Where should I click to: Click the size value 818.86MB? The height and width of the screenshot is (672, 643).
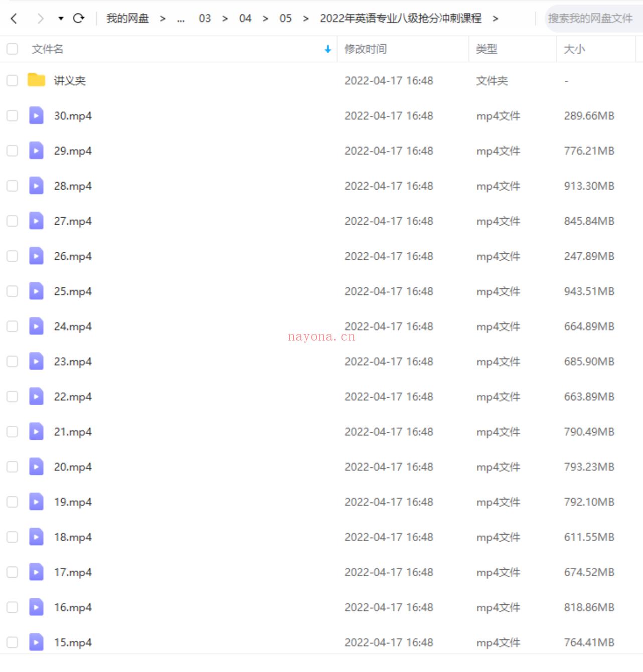pyautogui.click(x=589, y=607)
